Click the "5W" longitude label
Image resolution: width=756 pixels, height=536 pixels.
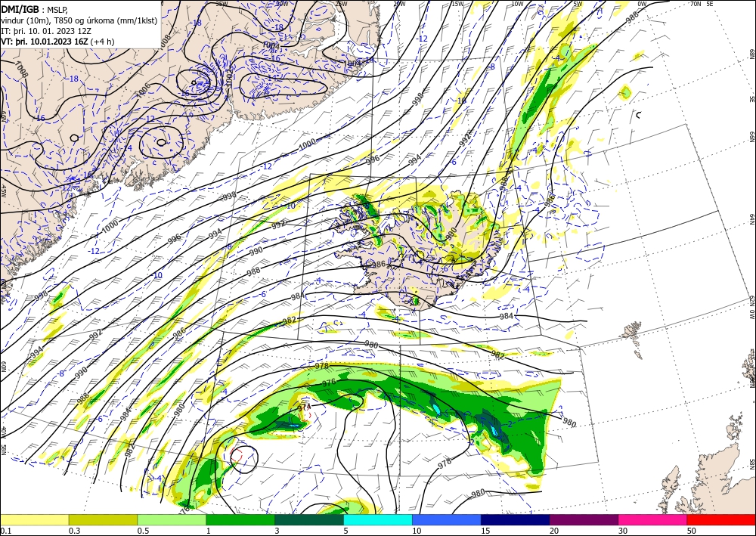578,4
